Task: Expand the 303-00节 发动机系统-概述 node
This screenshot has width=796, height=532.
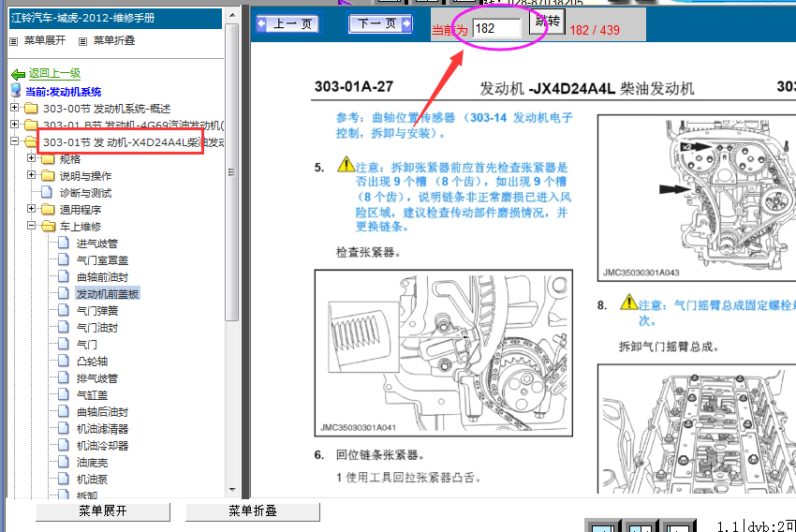Action: point(14,108)
